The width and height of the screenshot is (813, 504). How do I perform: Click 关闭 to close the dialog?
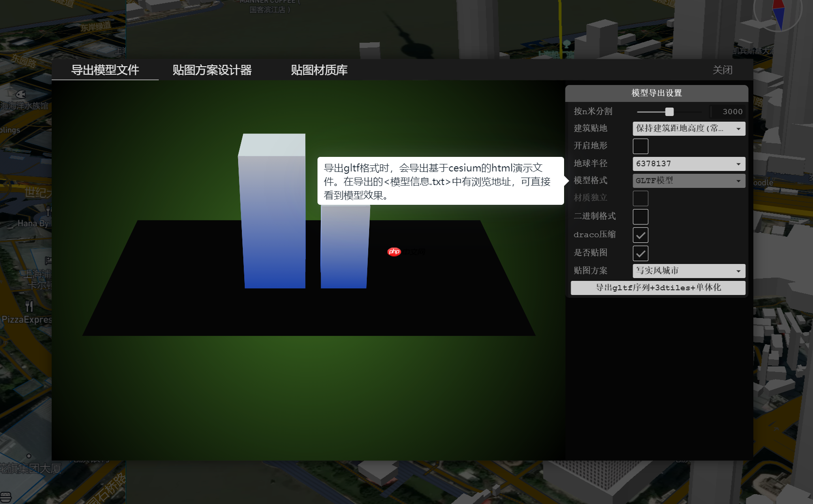coord(723,70)
